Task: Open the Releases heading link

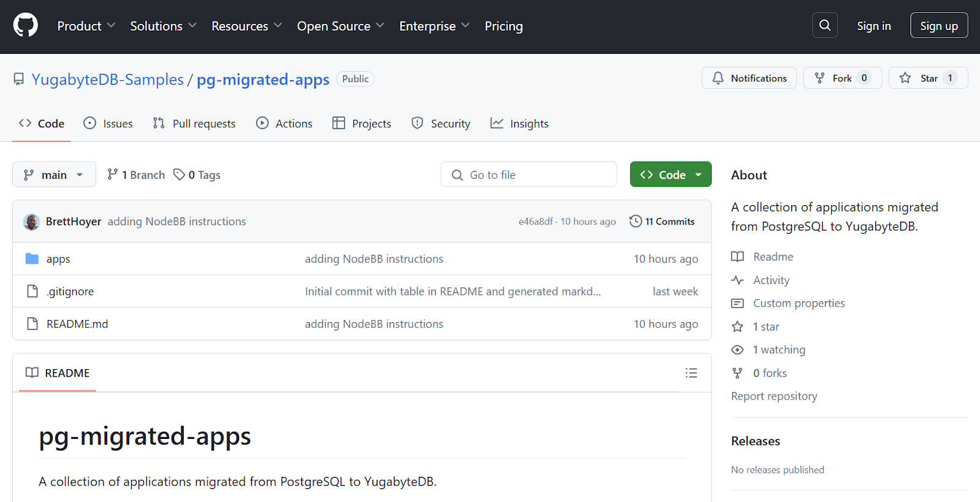Action: tap(756, 441)
